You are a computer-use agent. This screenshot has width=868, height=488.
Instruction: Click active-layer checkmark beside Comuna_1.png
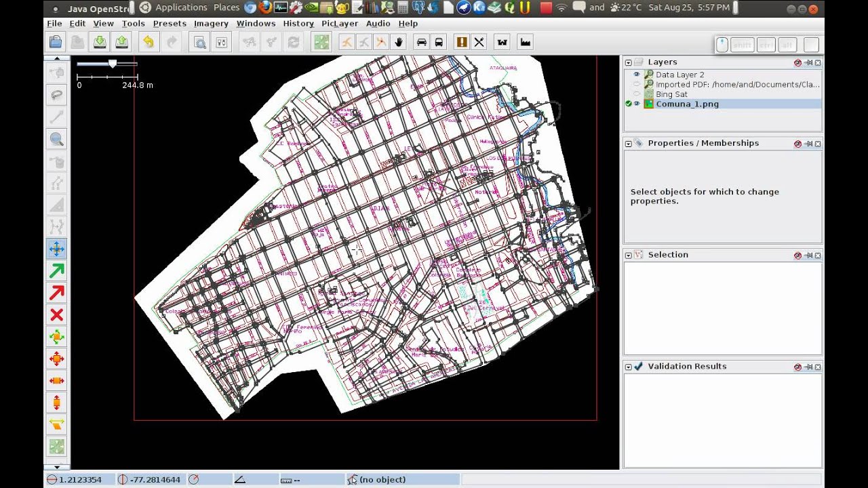(x=629, y=104)
